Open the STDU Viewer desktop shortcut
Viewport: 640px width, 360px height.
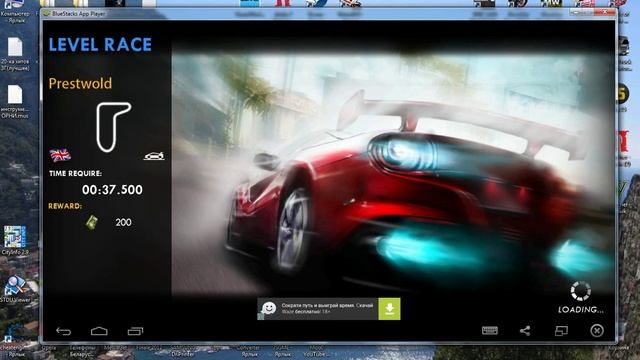[15, 289]
